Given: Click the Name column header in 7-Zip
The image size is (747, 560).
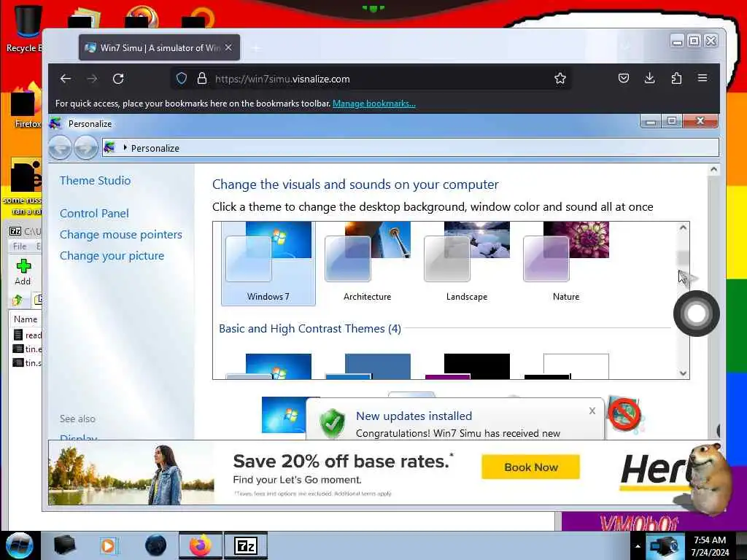Looking at the screenshot, I should 26,319.
